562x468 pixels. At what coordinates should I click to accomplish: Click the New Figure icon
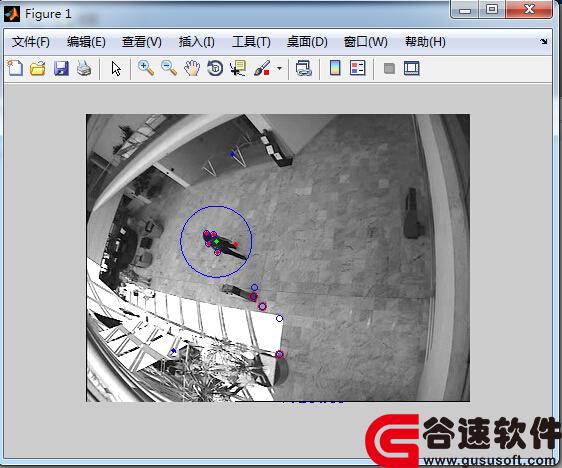click(15, 68)
